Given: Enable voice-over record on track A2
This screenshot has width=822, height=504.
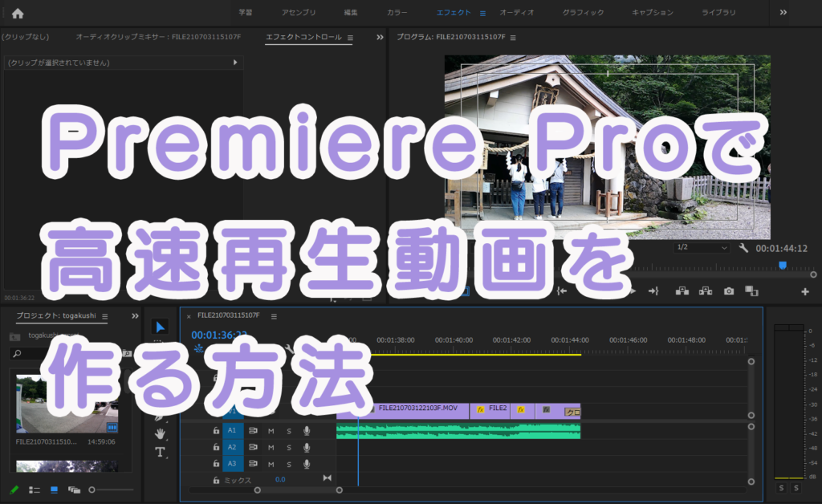Looking at the screenshot, I should tap(307, 447).
